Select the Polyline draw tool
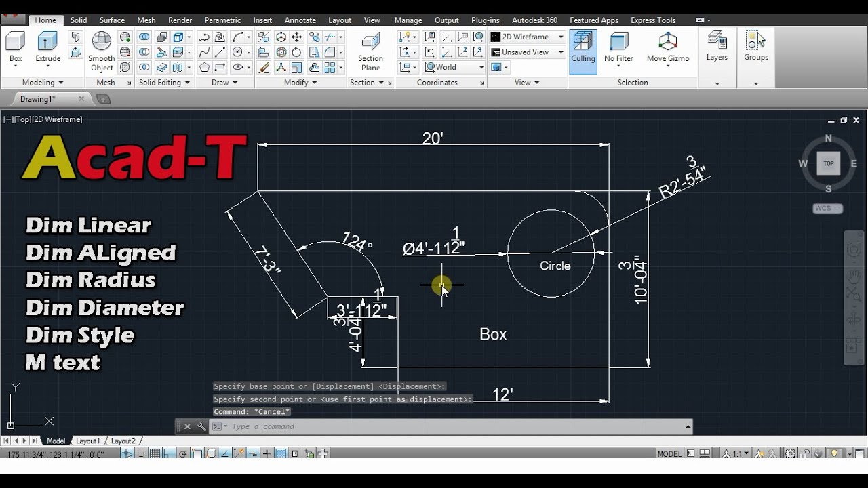 203,37
